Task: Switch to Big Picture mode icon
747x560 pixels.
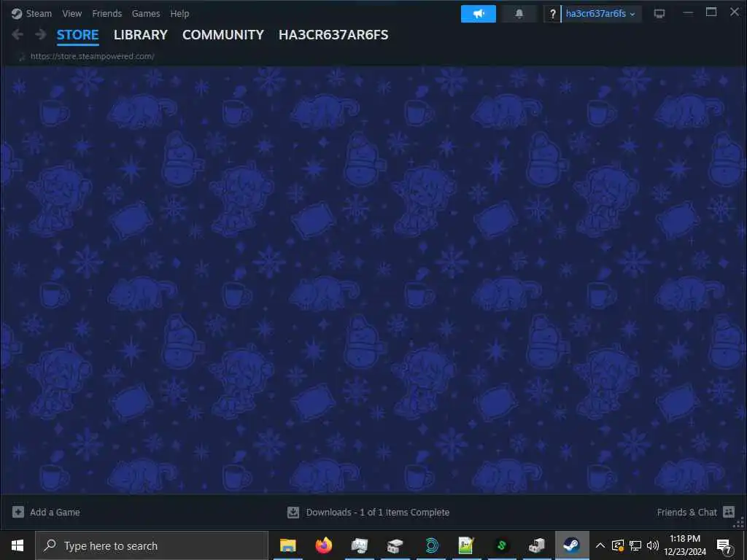Action: (x=659, y=14)
